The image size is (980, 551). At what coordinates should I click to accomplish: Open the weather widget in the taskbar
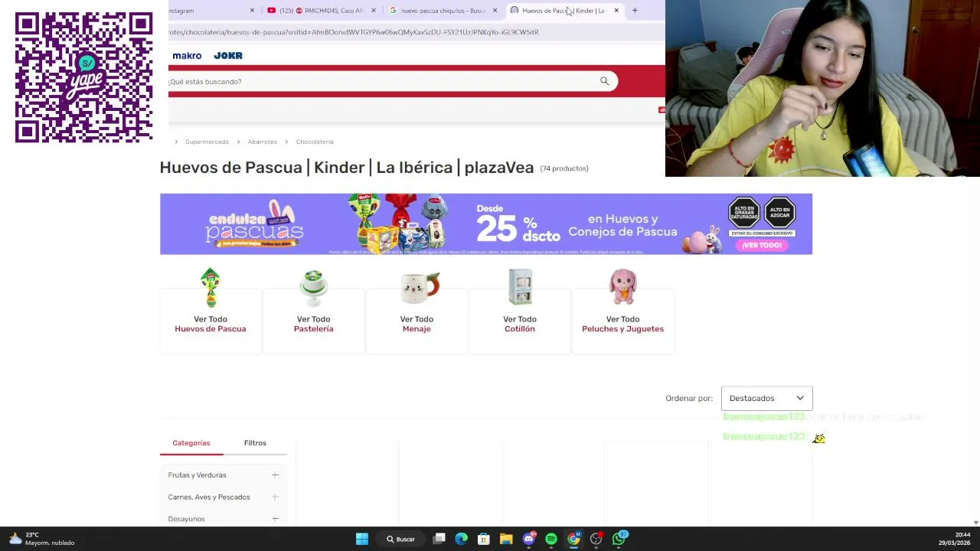pyautogui.click(x=42, y=539)
